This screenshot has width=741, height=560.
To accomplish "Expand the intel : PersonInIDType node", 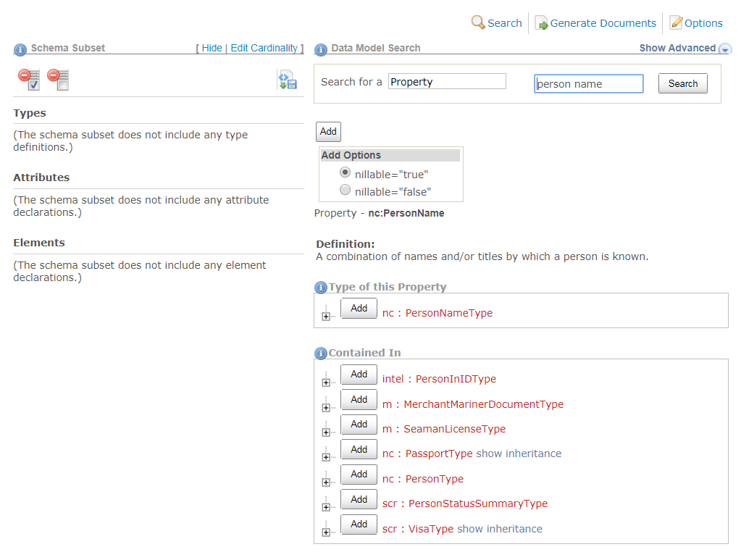I will pos(326,382).
